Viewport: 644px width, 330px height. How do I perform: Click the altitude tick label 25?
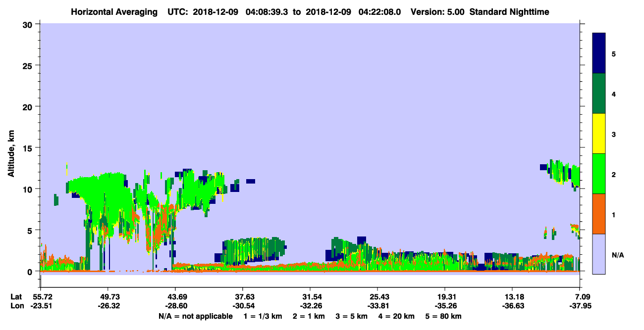click(x=29, y=65)
